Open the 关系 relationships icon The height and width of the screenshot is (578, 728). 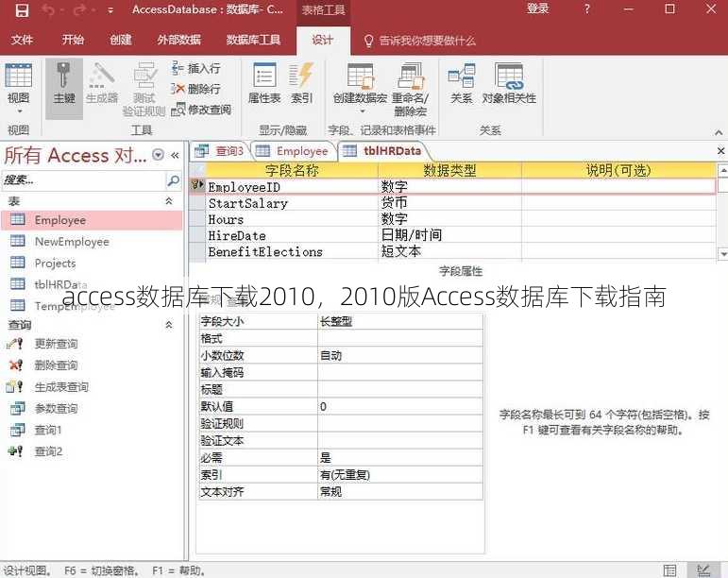[x=462, y=83]
